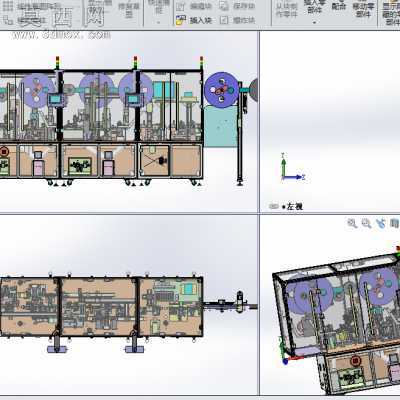Click the Insert Components button
400x400 pixels.
pyautogui.click(x=314, y=6)
